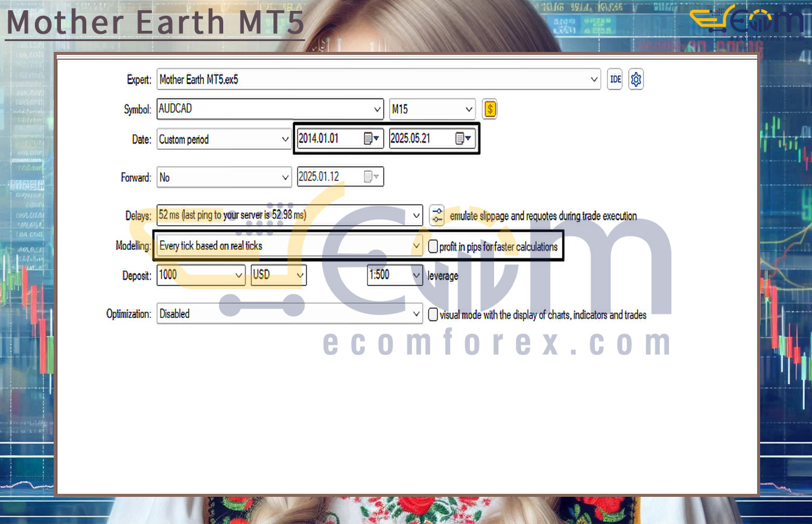Open the IDE editor button
Viewport: 812px width, 524px height.
click(x=615, y=79)
